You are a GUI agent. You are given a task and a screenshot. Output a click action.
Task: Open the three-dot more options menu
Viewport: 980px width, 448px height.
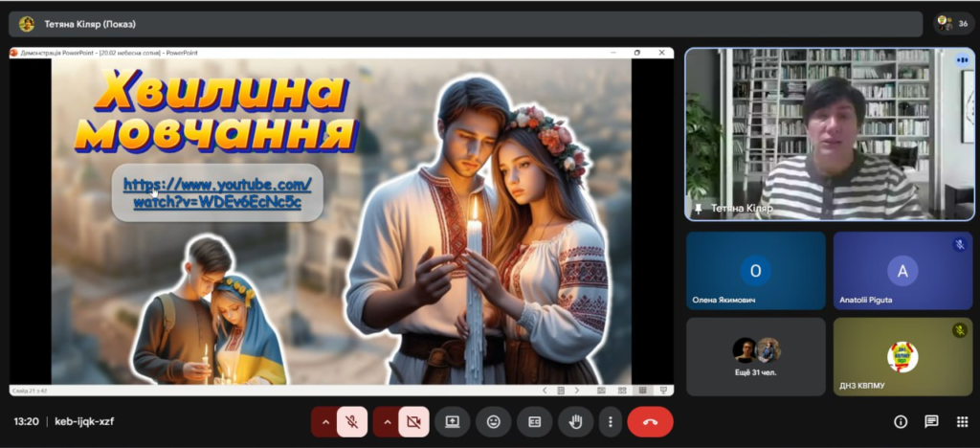(x=610, y=421)
